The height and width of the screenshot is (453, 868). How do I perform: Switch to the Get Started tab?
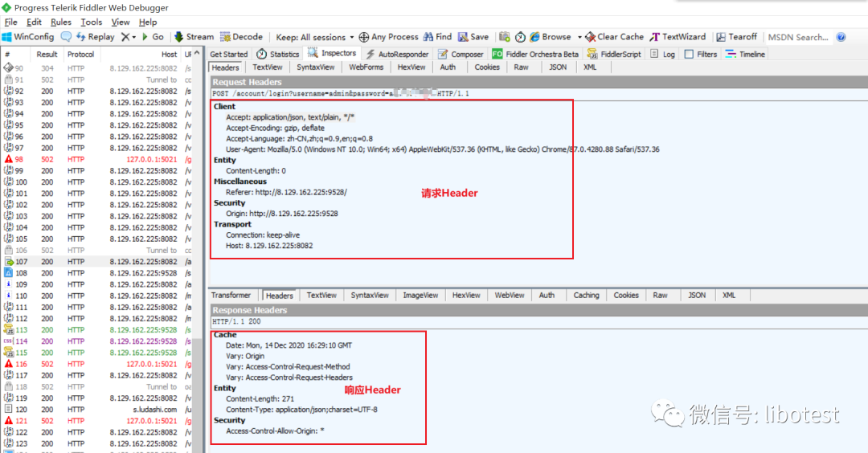228,54
